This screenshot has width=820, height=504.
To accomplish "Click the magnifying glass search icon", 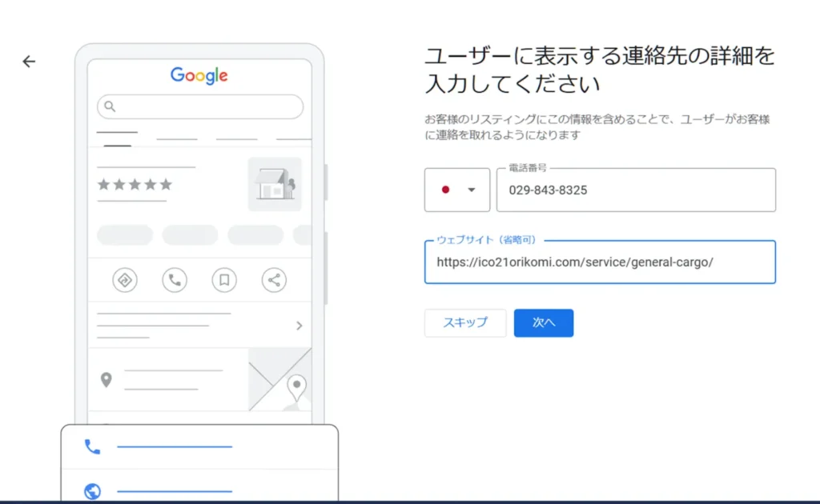I will point(111,106).
